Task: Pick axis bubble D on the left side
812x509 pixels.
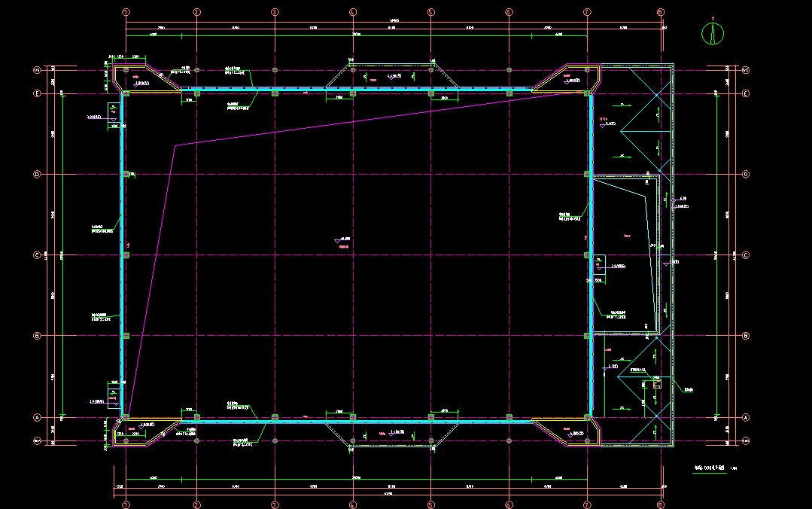Action: [36, 175]
